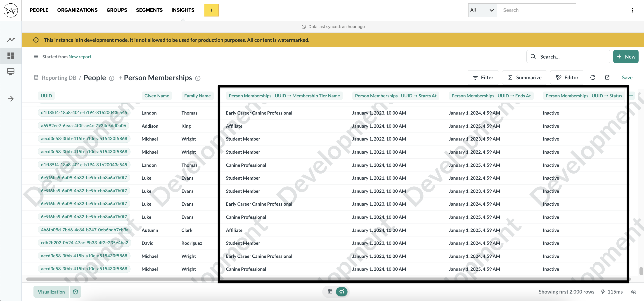Open the query Editor button

click(x=567, y=78)
